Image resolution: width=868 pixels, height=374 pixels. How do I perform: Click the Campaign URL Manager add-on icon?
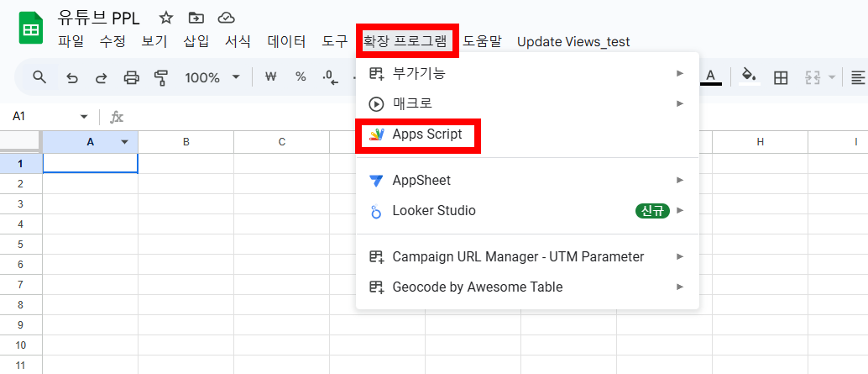point(376,257)
